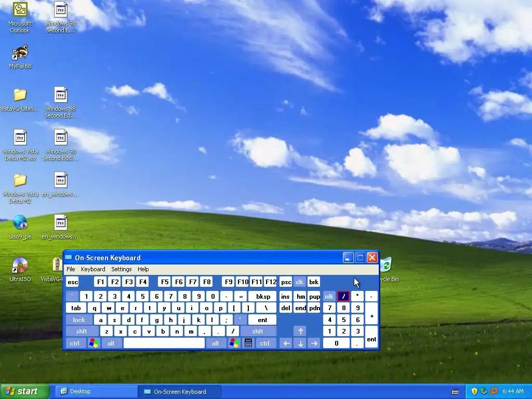The height and width of the screenshot is (399, 532).
Task: Toggle the left alt key
Action: click(111, 343)
